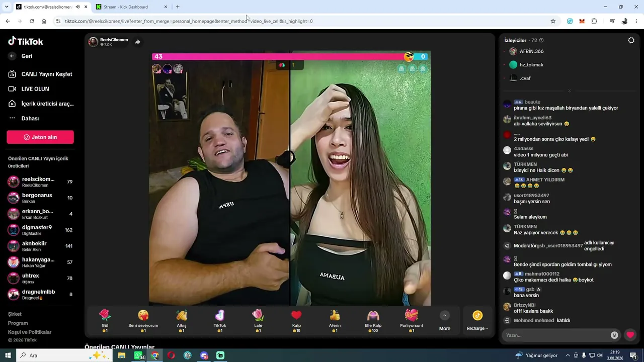The image size is (644, 362).
Task: Open recommended streamer aknbekiir
Action: point(40,246)
